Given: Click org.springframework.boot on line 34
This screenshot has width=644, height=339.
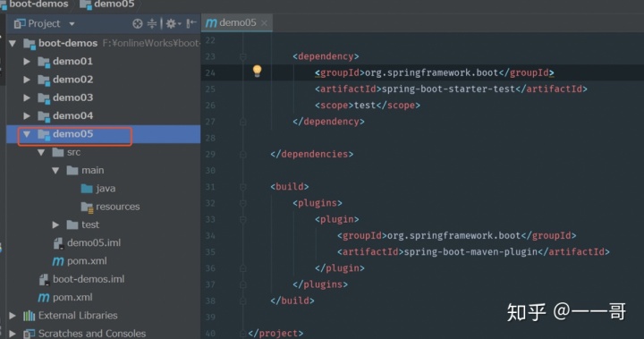Looking at the screenshot, I should (x=453, y=236).
